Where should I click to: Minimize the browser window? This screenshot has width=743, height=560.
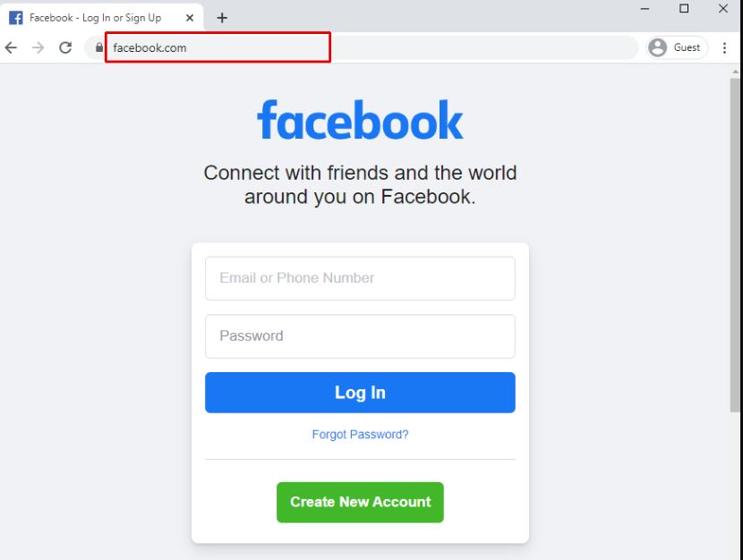tap(645, 9)
